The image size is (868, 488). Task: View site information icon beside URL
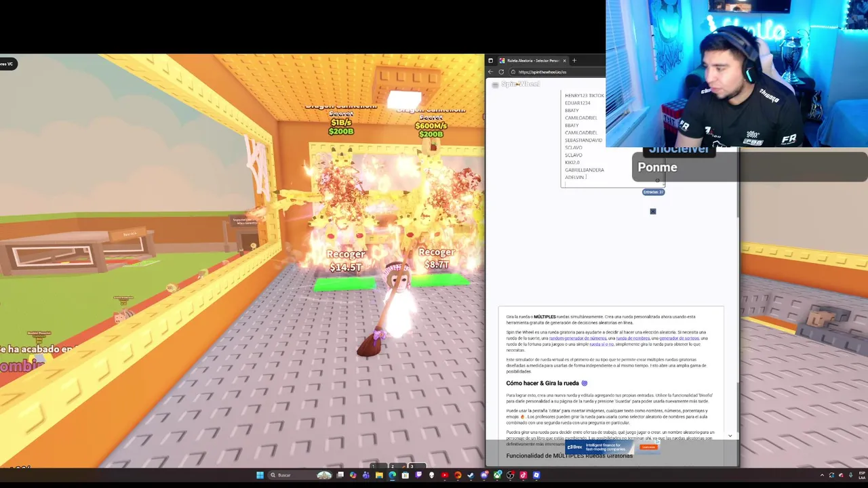click(x=513, y=72)
